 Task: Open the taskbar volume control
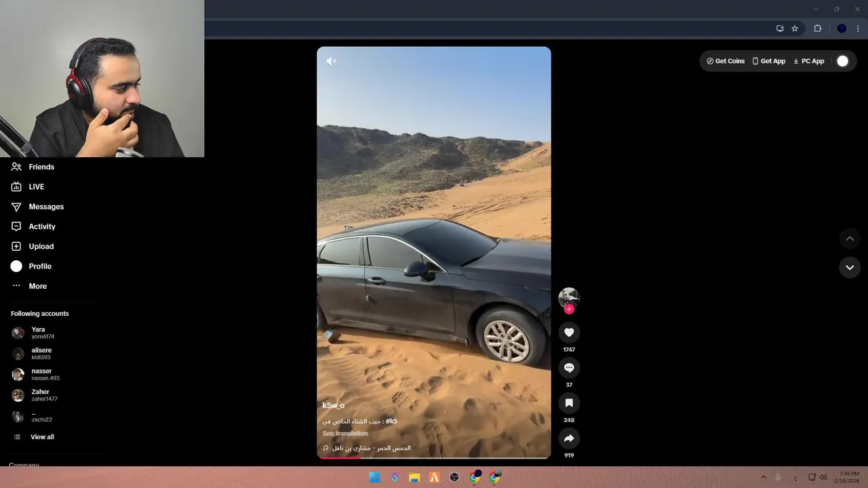[823, 477]
